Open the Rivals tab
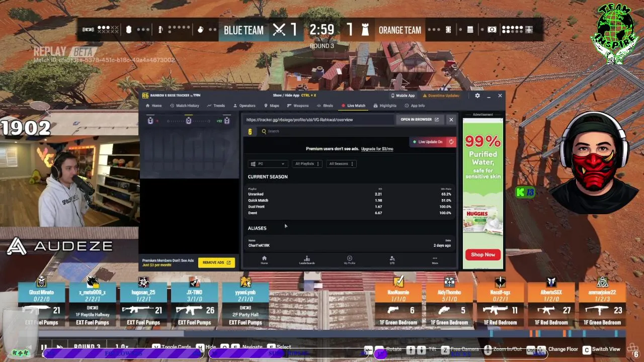 325,106
